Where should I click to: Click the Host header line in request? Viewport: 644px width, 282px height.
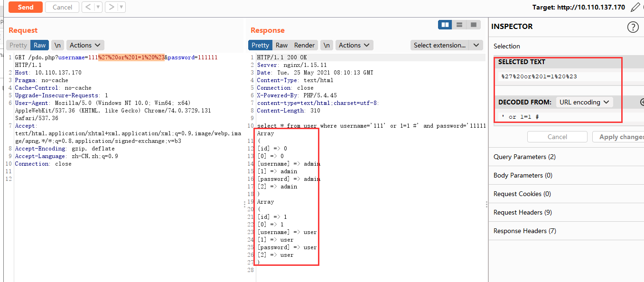tap(48, 73)
